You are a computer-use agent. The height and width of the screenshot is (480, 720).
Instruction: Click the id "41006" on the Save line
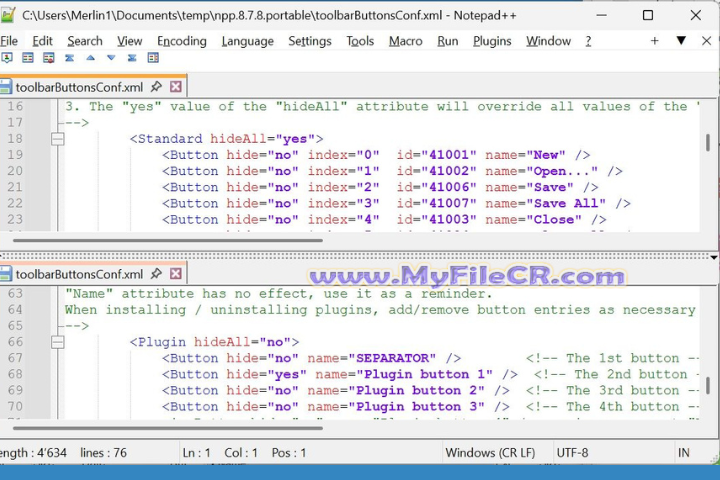(x=449, y=187)
